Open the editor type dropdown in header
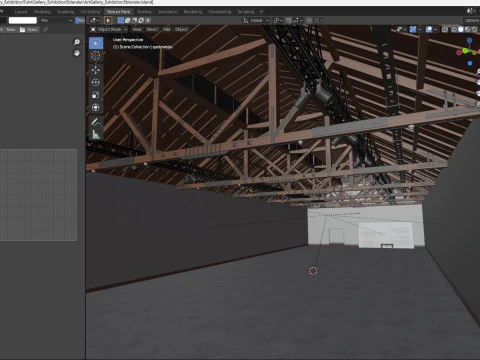Image resolution: width=480 pixels, height=360 pixels. [94, 21]
